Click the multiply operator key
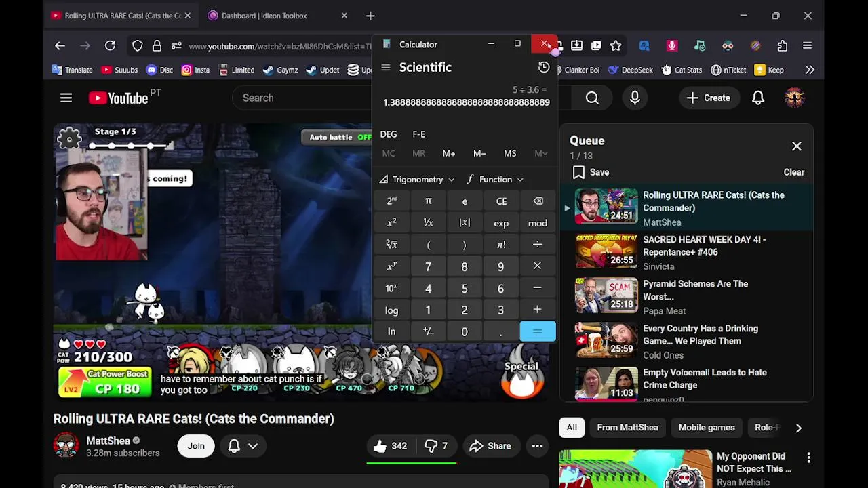The height and width of the screenshot is (488, 868). coord(538,266)
